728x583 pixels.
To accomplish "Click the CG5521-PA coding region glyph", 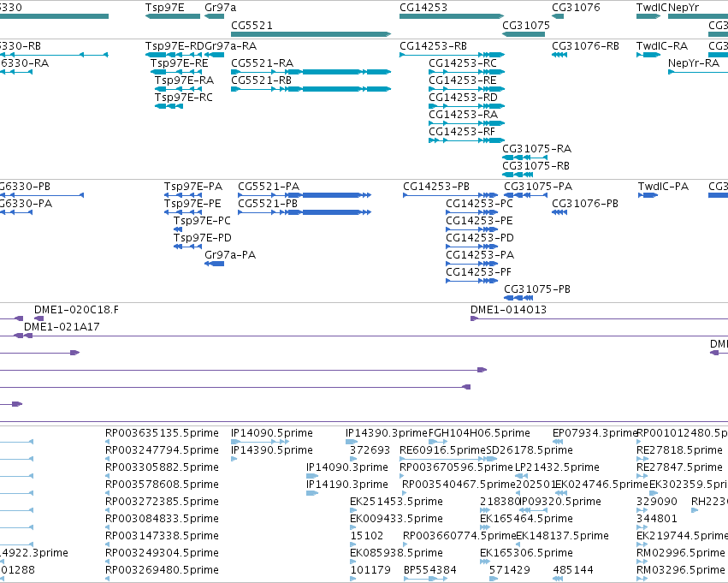I will 305,195.
